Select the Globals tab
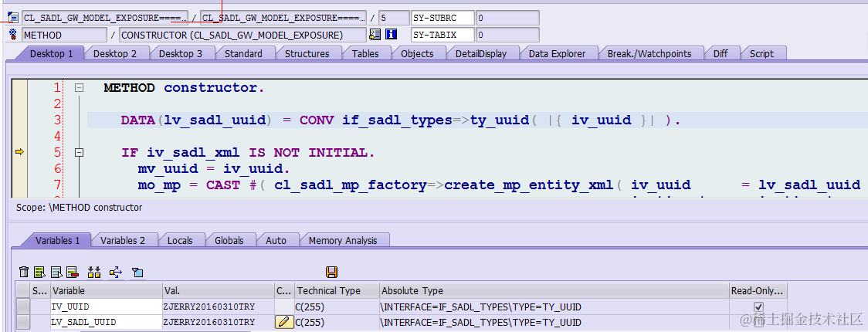Viewport: 868px width, 332px height. [x=229, y=240]
